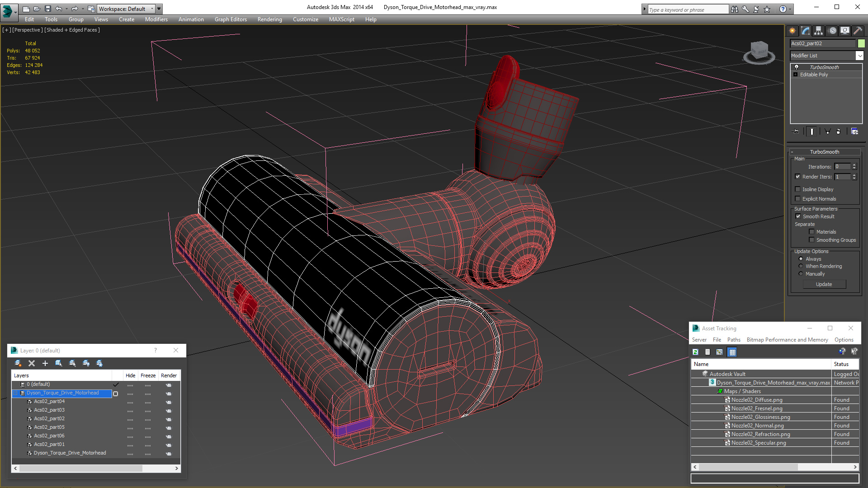This screenshot has height=488, width=868.
Task: Open the Utilities hammer panel tab
Action: [x=858, y=31]
